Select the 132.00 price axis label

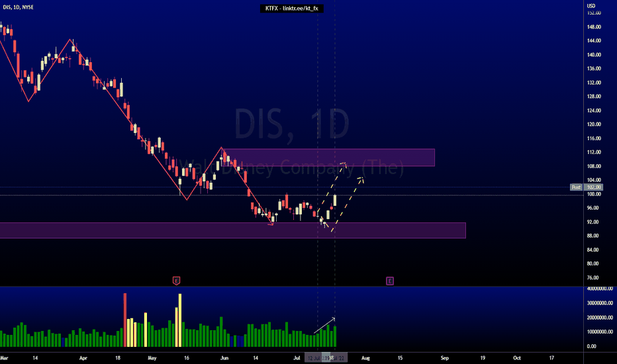pos(594,83)
